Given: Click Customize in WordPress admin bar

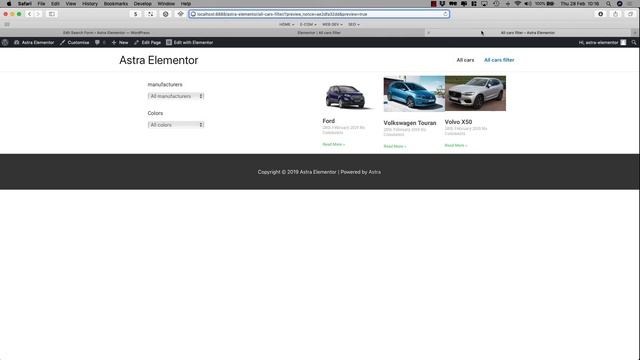Looking at the screenshot, I should (75, 42).
